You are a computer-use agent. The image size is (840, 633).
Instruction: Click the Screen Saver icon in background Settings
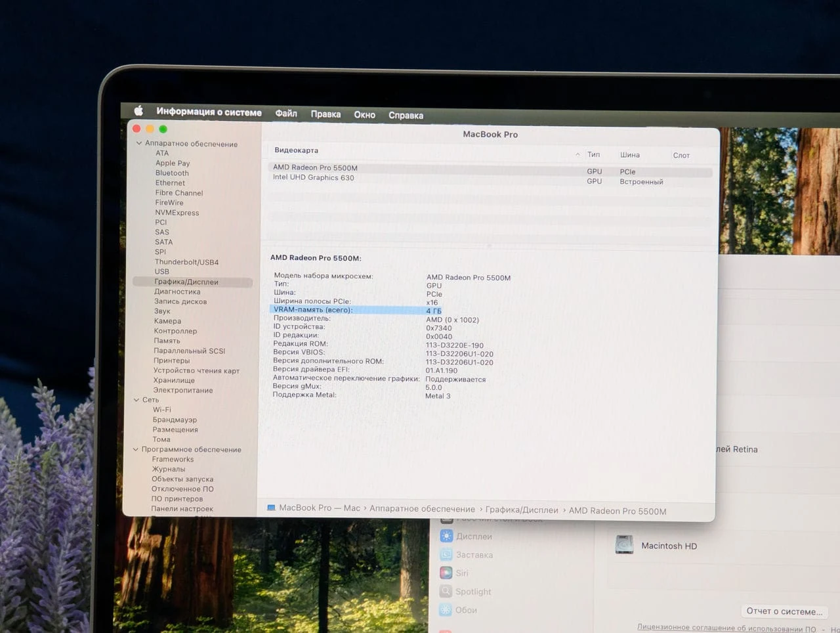coord(446,554)
